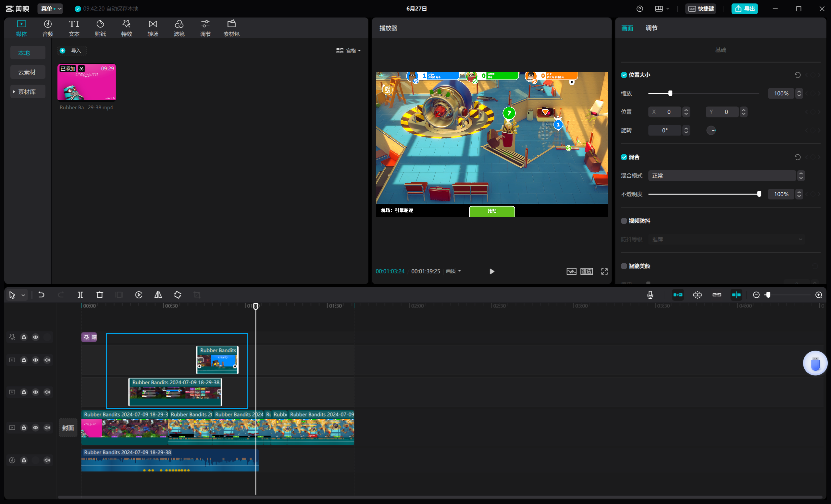
Task: Open the selection tool mode dropdown arrow
Action: [x=23, y=295]
